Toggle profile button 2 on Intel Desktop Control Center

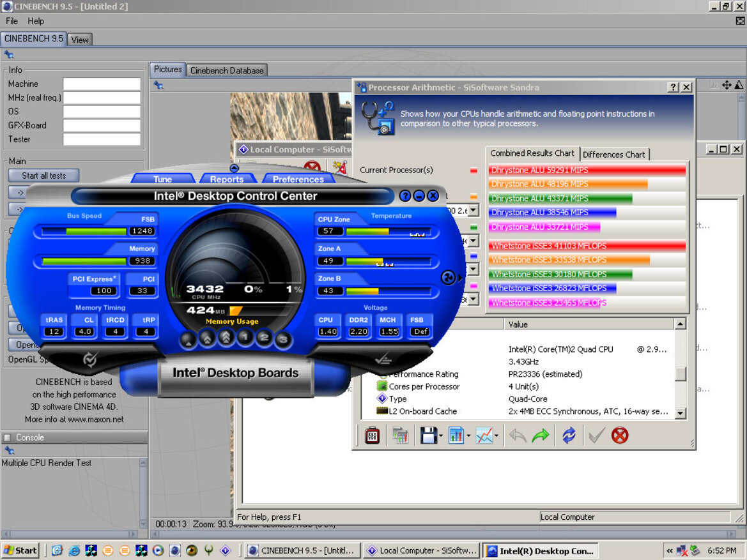tap(264, 338)
